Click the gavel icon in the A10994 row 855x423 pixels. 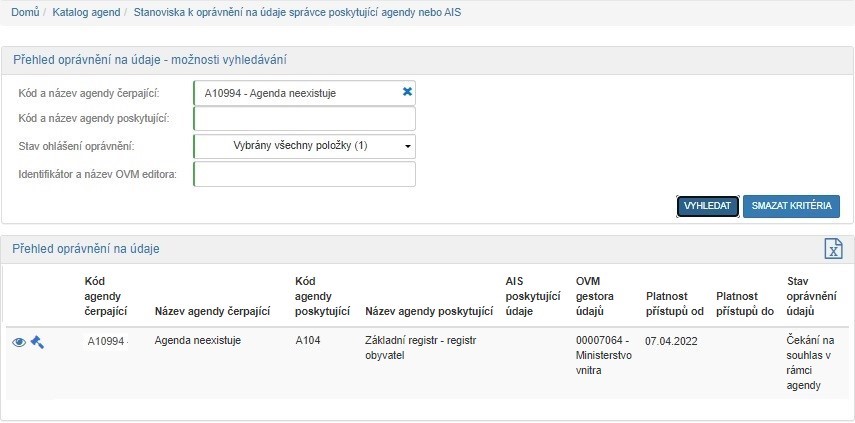point(37,342)
